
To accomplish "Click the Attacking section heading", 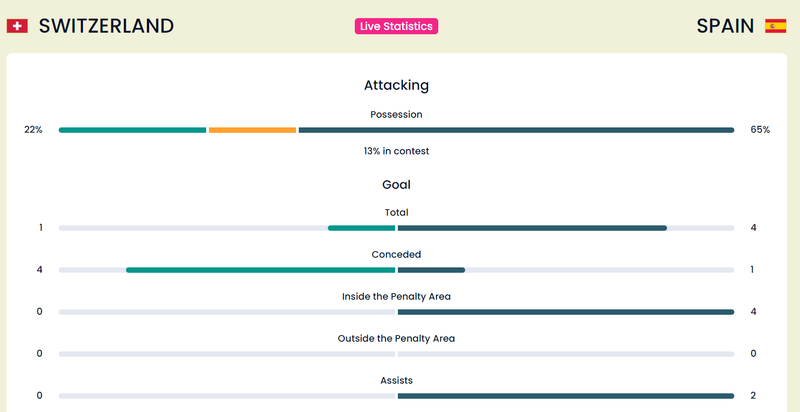I will point(396,86).
